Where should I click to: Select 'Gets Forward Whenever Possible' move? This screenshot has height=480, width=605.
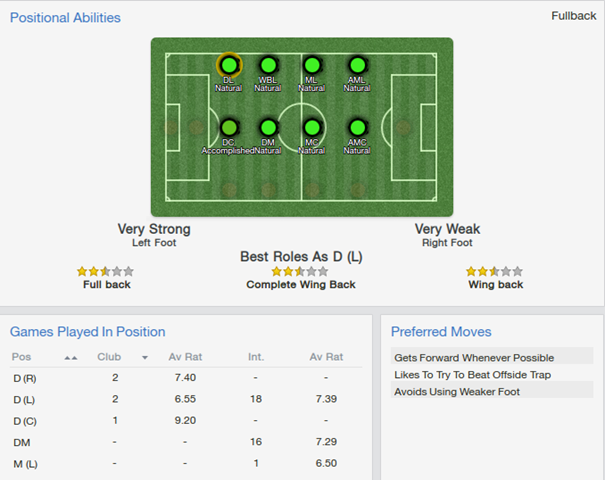click(474, 357)
